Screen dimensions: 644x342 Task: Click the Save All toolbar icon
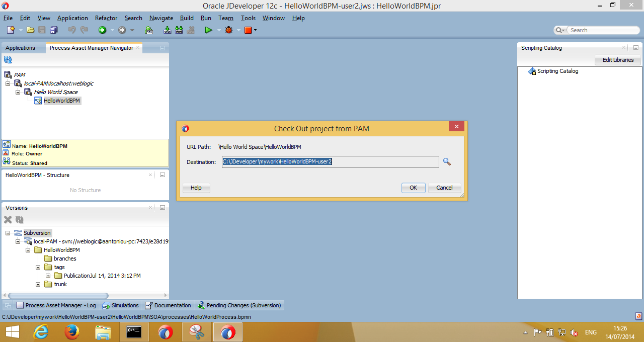coord(54,30)
